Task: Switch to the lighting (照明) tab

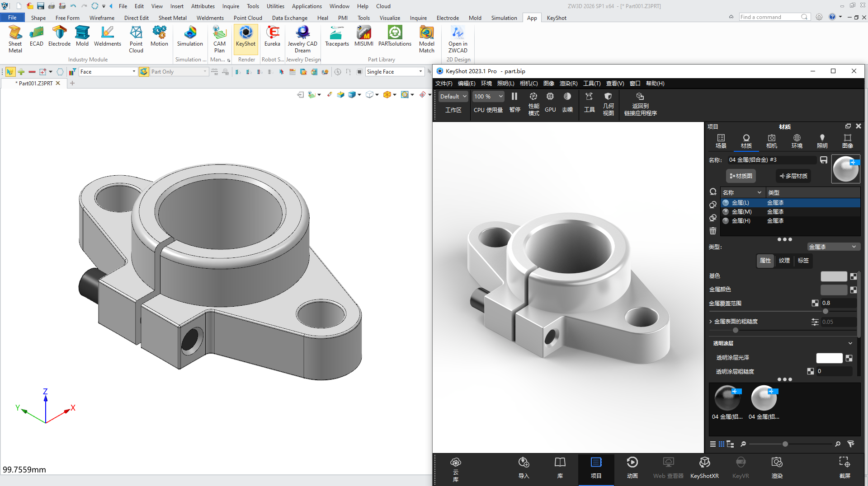Action: [822, 141]
